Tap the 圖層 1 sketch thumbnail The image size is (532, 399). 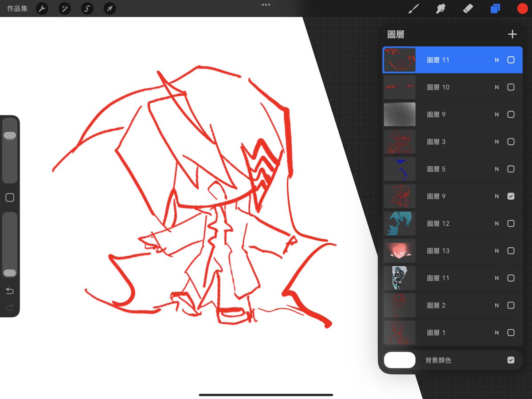(x=399, y=332)
